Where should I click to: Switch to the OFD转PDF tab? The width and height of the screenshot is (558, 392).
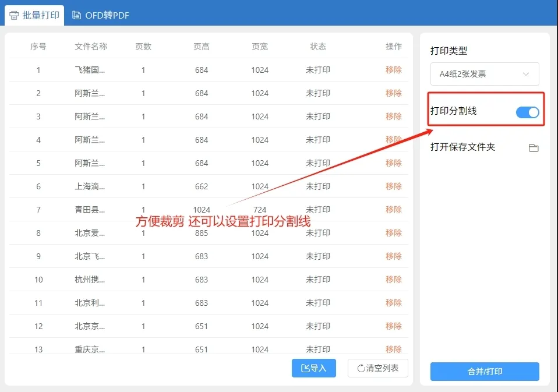(x=101, y=15)
